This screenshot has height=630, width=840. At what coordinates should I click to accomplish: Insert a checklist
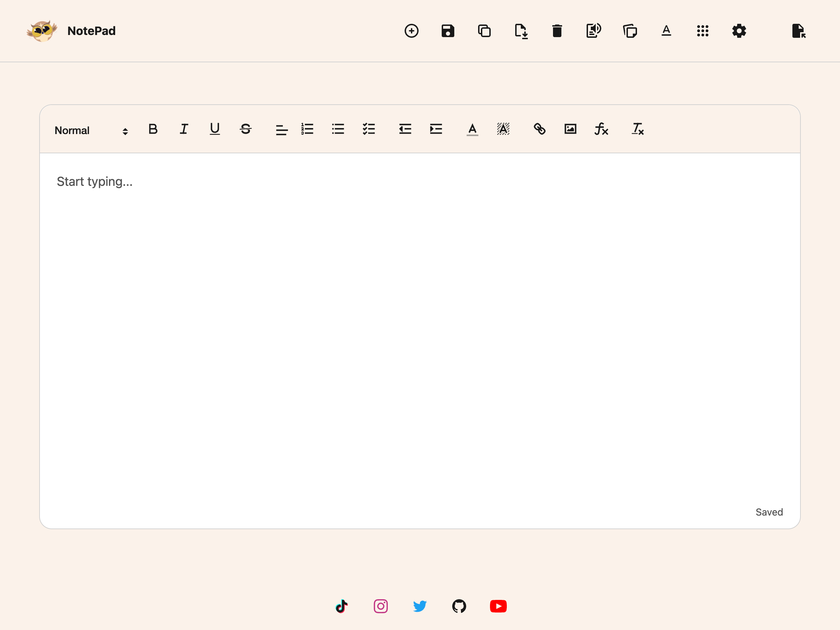368,129
